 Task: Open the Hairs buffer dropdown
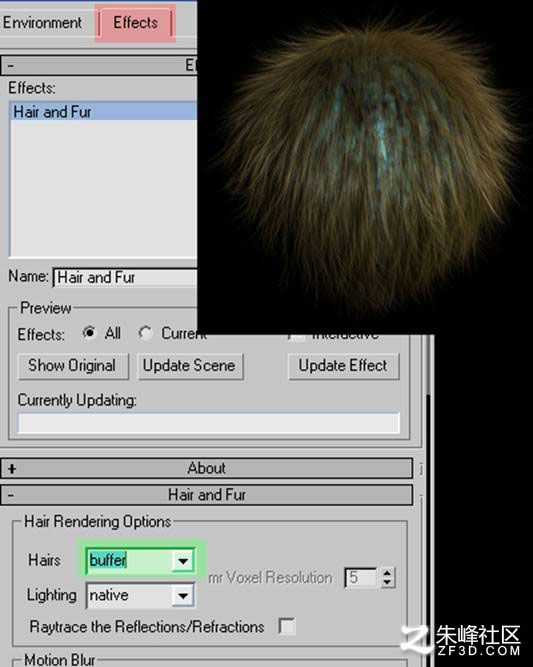183,561
